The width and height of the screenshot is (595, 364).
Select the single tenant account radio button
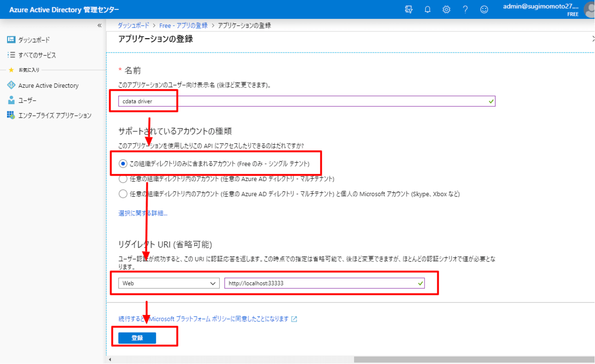point(123,164)
